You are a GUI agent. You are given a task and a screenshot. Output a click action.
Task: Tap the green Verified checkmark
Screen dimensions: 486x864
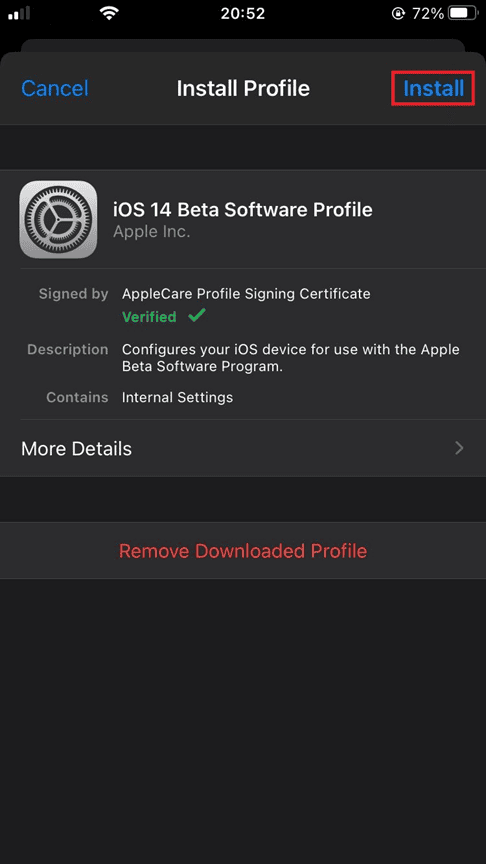point(197,316)
